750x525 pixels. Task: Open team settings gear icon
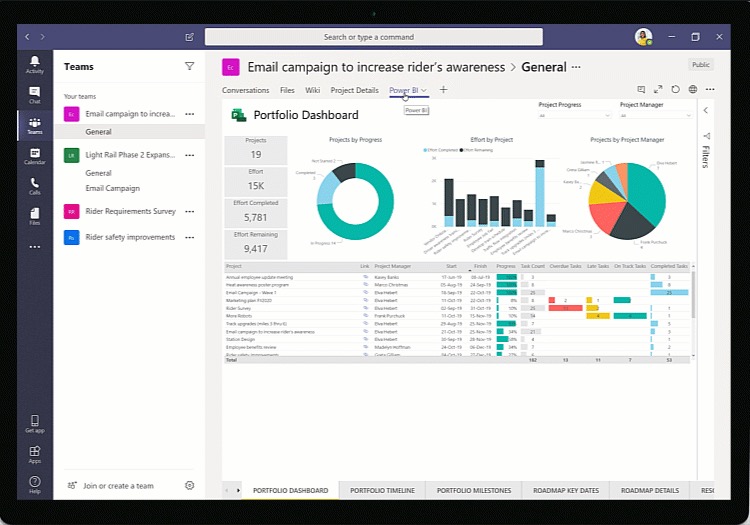[189, 485]
